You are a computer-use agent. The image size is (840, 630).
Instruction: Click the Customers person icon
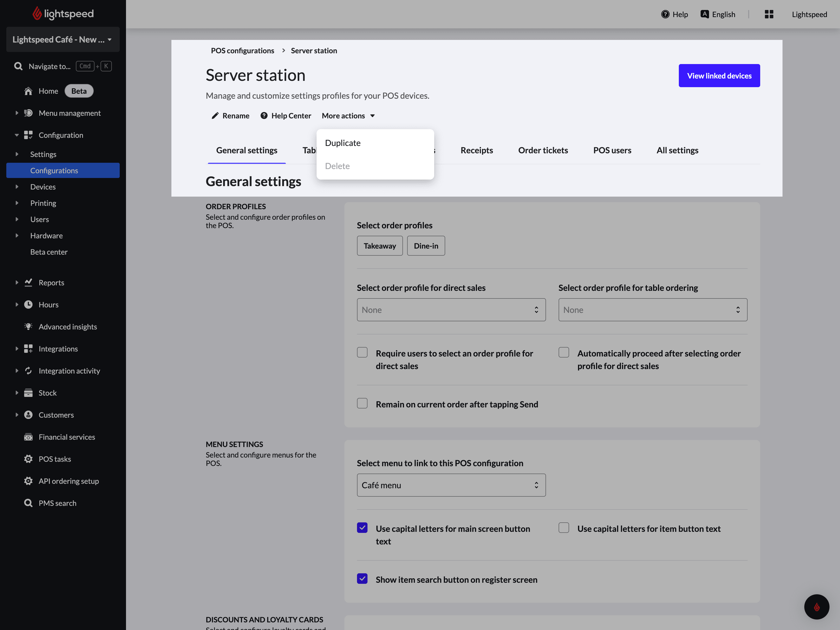coord(28,415)
